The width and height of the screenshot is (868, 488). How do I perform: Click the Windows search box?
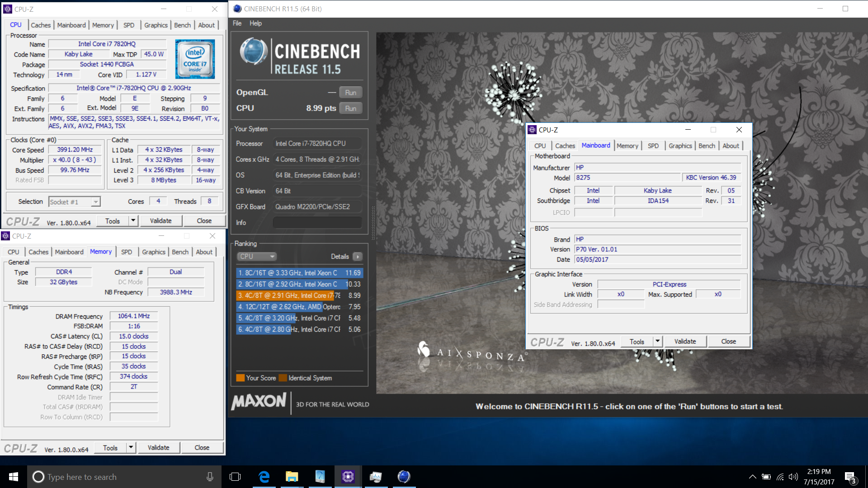point(124,477)
